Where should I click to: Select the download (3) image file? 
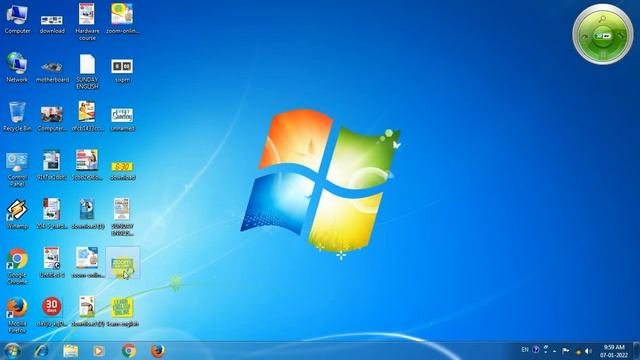coord(87,214)
